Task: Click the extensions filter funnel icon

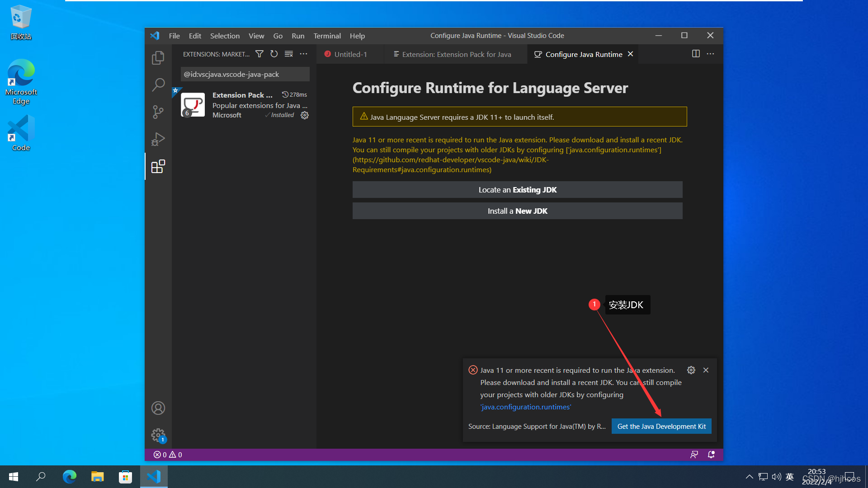Action: coord(259,54)
